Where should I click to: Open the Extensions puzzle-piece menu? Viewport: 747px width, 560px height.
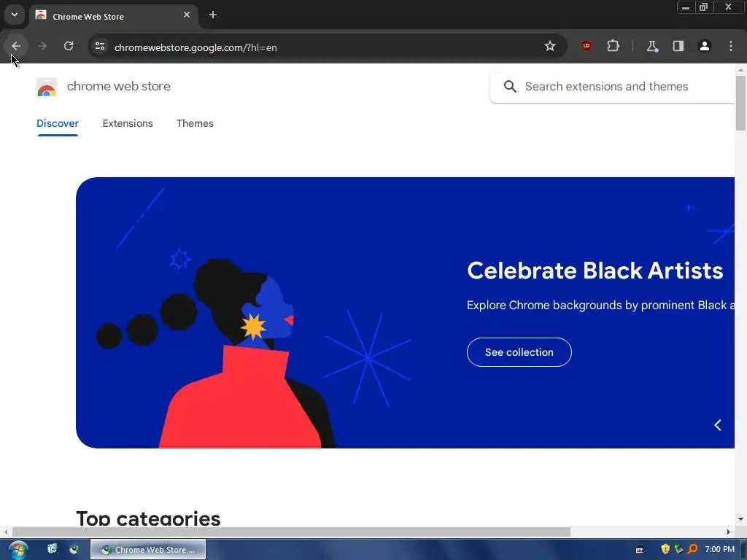tap(613, 46)
